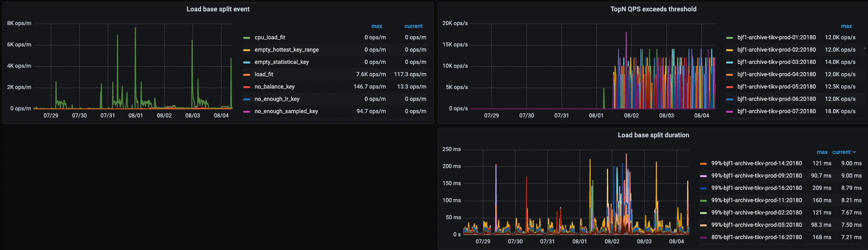868x250 pixels.
Task: Click color swatch for 99%-bjf1-archive-tikv-prod-11:20180
Action: (703, 200)
